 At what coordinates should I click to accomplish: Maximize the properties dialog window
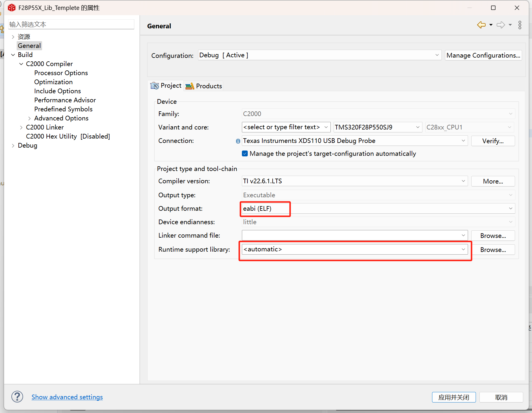pos(493,8)
